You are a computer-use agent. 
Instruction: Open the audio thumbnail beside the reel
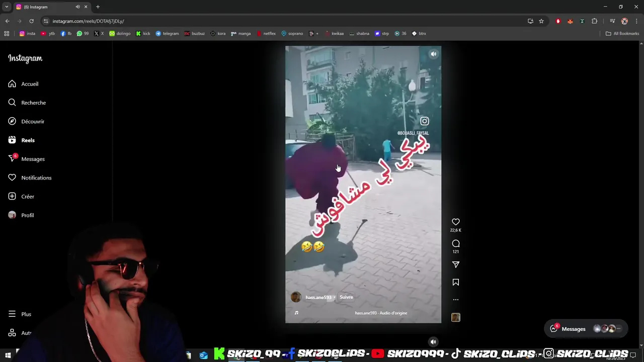click(x=456, y=317)
